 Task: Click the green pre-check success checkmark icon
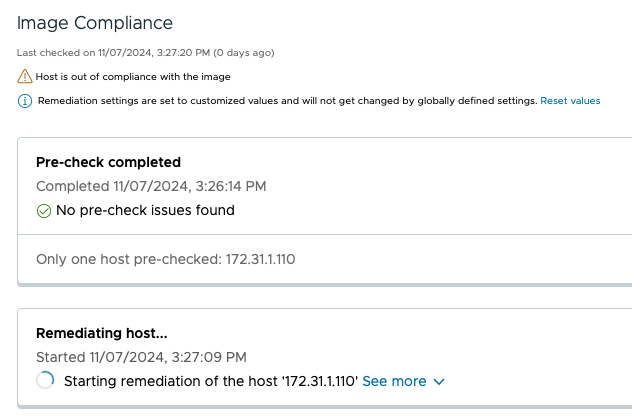[x=44, y=211]
